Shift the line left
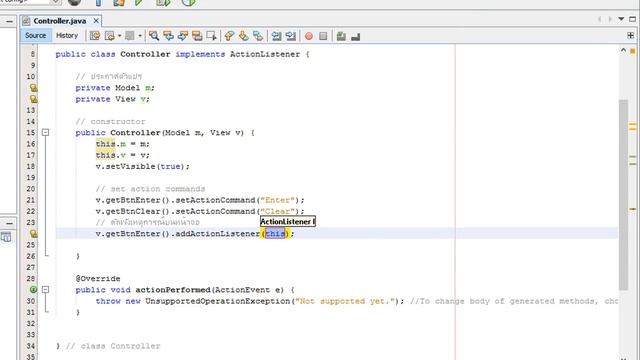The width and height of the screenshot is (640, 360). click(x=276, y=36)
